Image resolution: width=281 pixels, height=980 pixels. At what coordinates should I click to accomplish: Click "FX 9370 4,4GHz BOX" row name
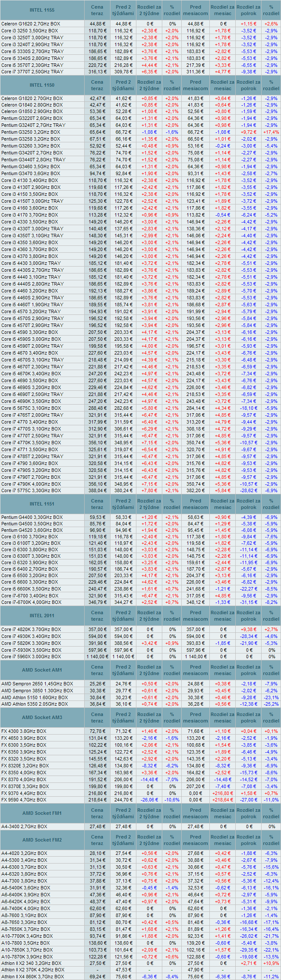point(24,793)
